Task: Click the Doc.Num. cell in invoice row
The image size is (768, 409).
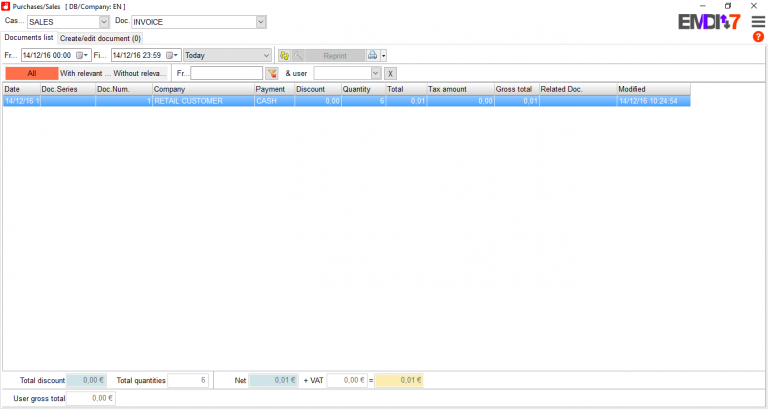Action: tap(124, 101)
